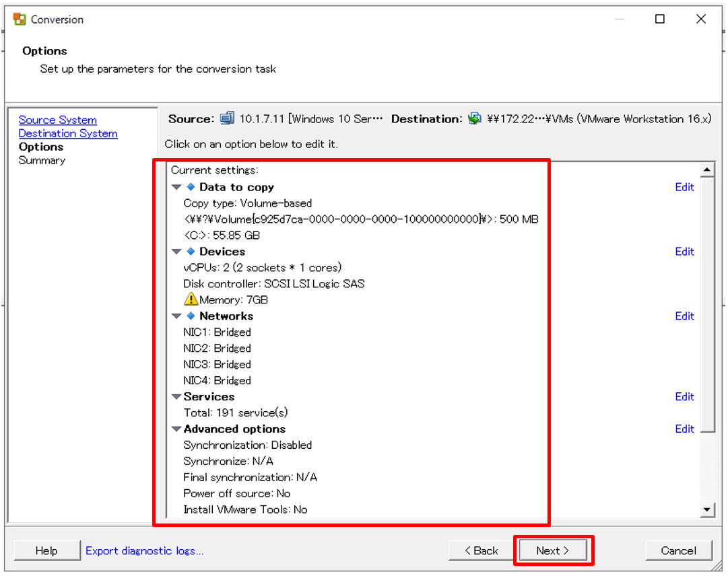Select the Copy type: Volume-based row
This screenshot has width=728, height=576.
(247, 203)
